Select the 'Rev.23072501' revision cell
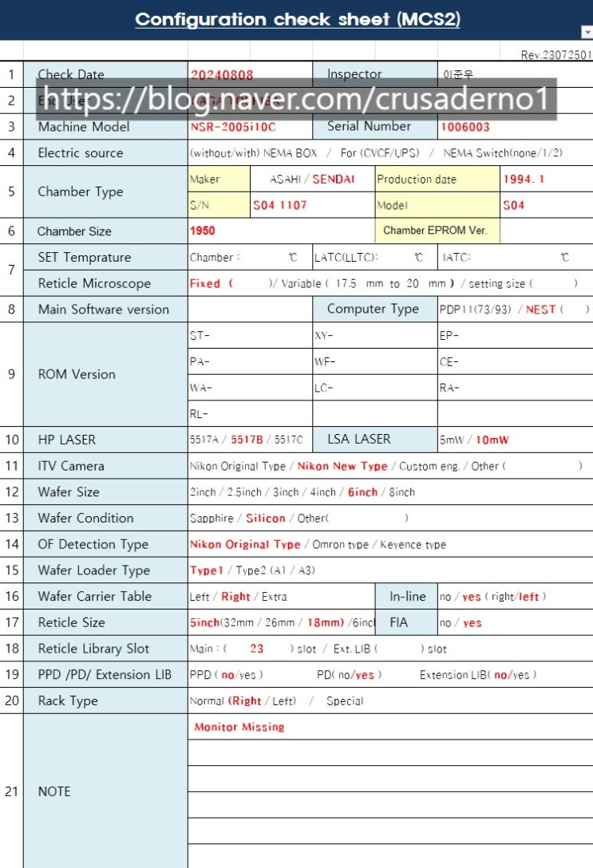 point(556,54)
